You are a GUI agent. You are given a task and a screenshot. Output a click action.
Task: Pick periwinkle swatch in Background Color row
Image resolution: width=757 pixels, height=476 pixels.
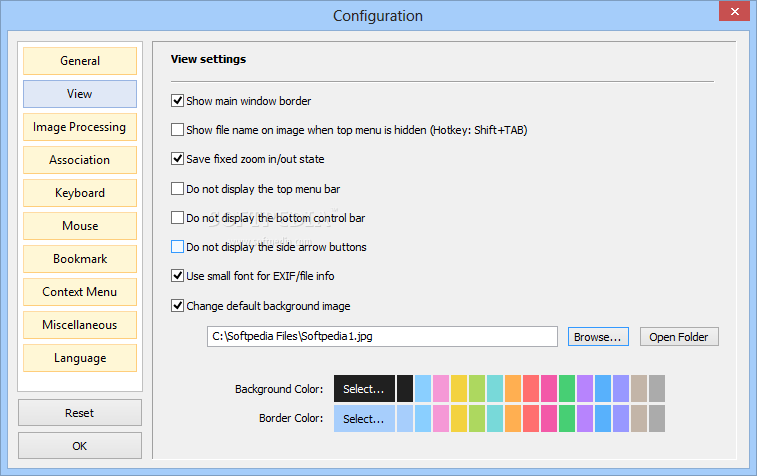(x=621, y=389)
